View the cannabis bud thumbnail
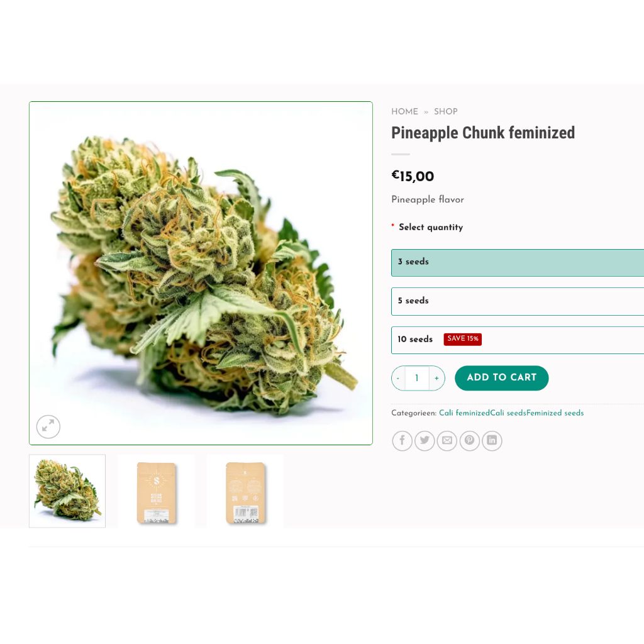This screenshot has height=644, width=644. (67, 491)
